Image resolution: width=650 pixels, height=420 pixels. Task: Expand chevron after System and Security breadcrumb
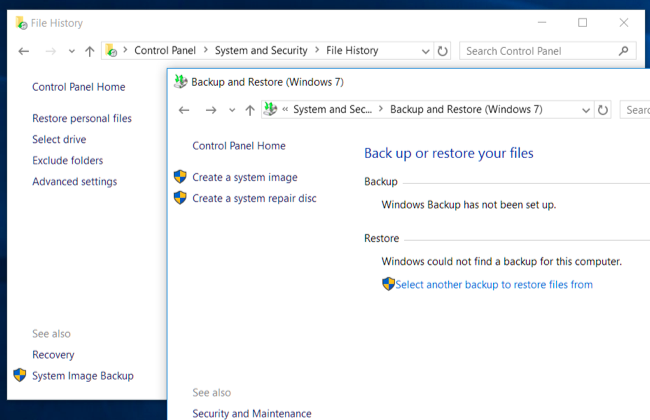tap(317, 50)
